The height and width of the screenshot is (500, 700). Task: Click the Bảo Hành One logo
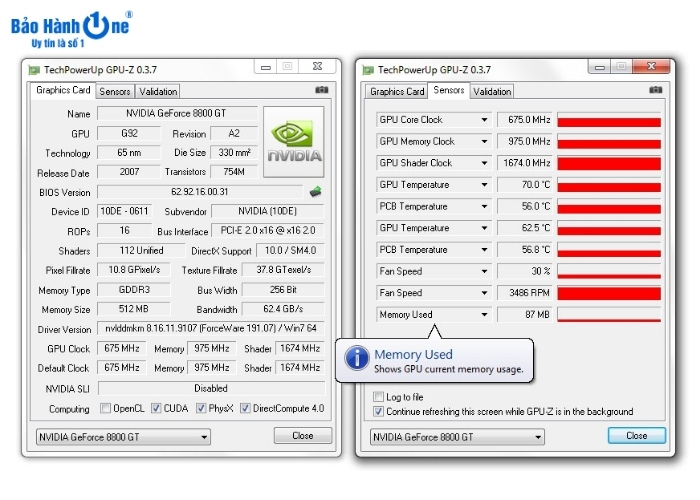coord(71,29)
